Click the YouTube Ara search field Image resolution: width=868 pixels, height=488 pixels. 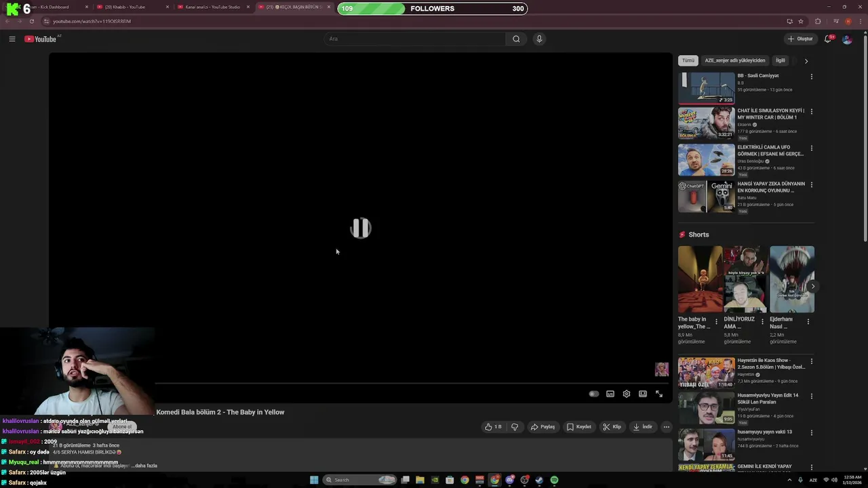pyautogui.click(x=415, y=39)
